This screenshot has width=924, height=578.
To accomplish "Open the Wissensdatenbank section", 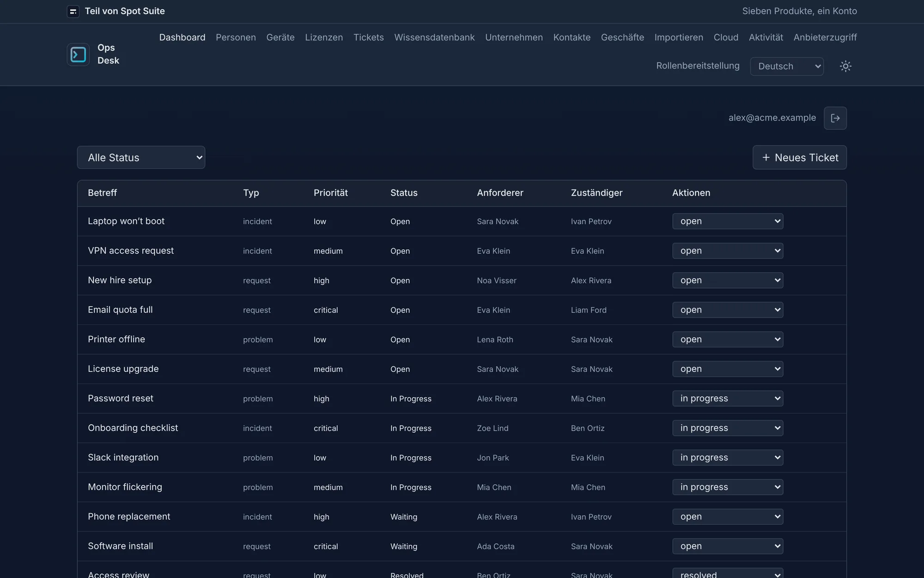I will click(x=434, y=37).
